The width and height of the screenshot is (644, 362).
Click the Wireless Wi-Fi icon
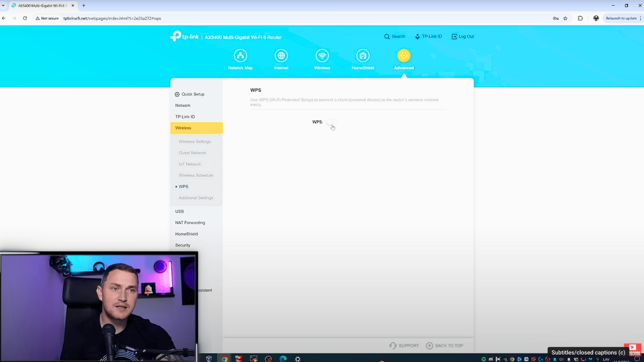322,56
